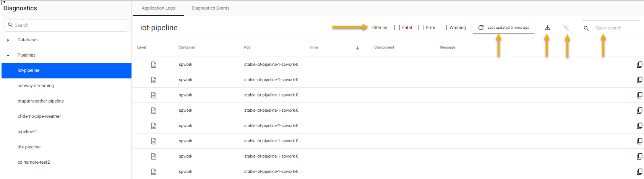Click the clear filters icon

566,28
